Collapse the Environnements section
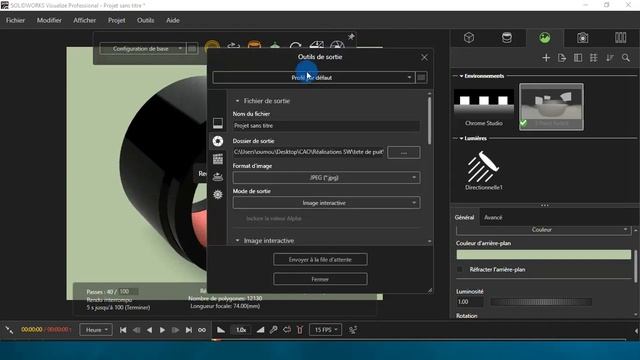The image size is (640, 360). [461, 76]
